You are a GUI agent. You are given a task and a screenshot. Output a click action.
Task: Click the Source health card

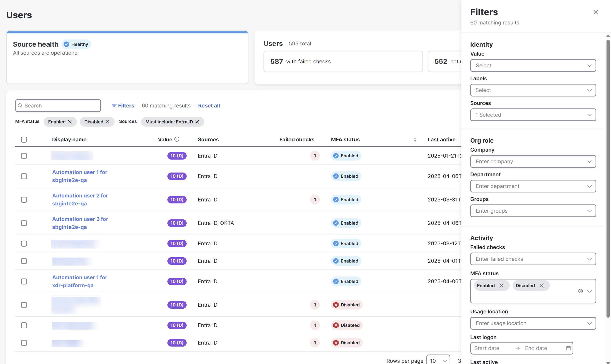pyautogui.click(x=127, y=57)
